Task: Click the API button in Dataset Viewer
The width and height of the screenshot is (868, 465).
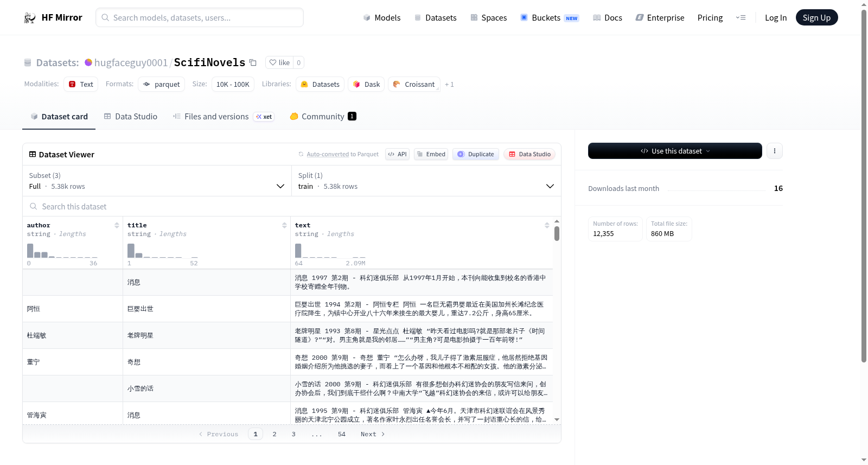Action: coord(397,154)
